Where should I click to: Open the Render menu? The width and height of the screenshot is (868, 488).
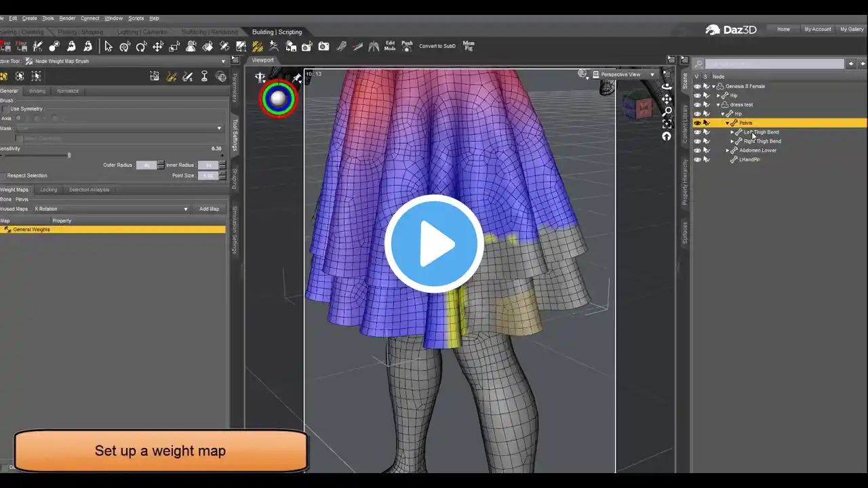tap(67, 18)
